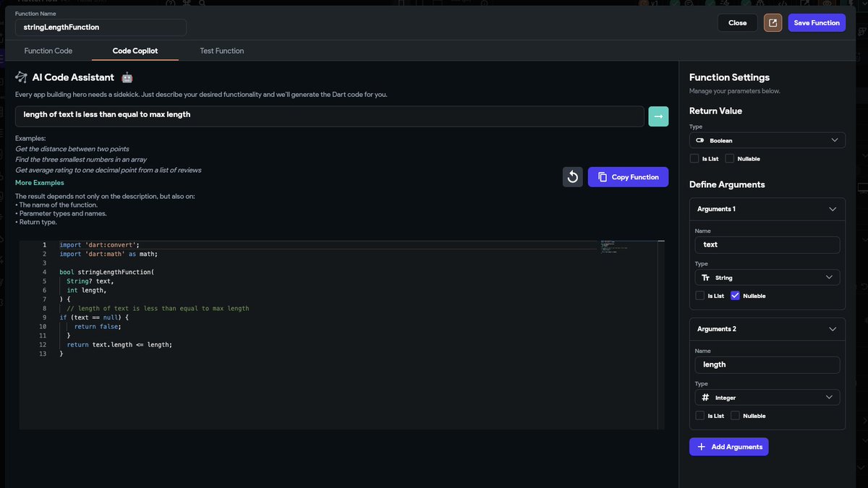The width and height of the screenshot is (868, 488).
Task: Click the regenerate circular arrow icon
Action: coord(573,177)
